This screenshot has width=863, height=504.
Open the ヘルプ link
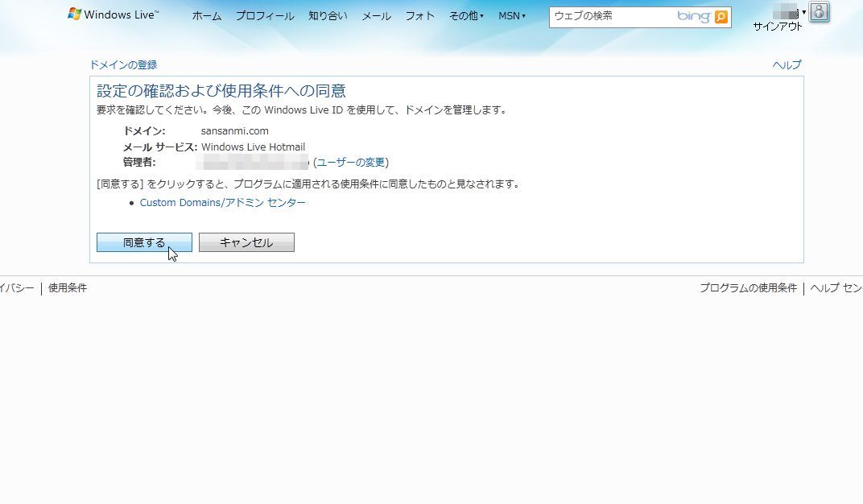tap(787, 65)
